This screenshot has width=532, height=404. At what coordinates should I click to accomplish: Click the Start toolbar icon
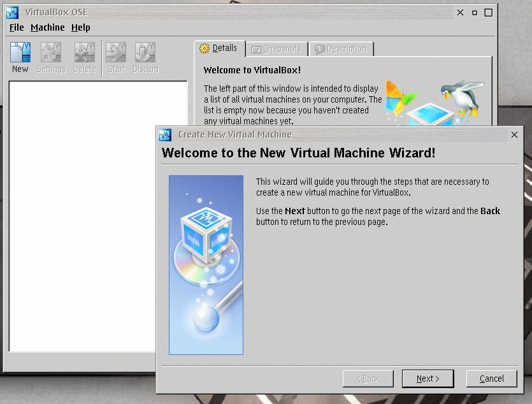pos(116,53)
